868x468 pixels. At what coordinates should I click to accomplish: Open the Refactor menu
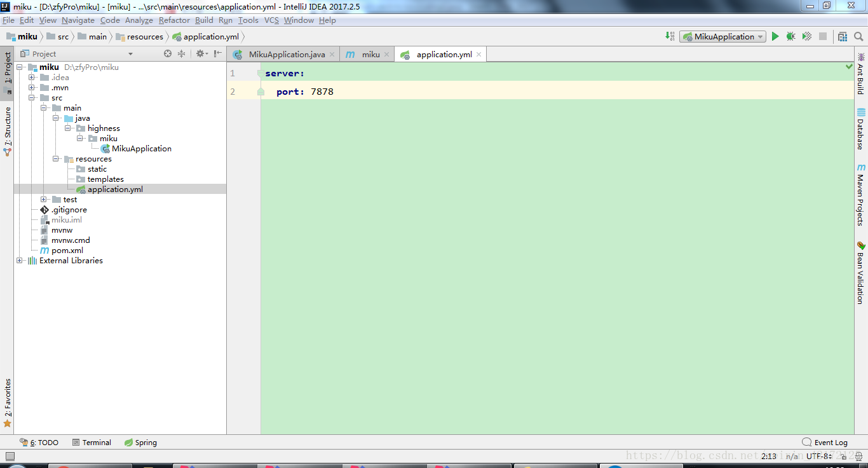[174, 20]
